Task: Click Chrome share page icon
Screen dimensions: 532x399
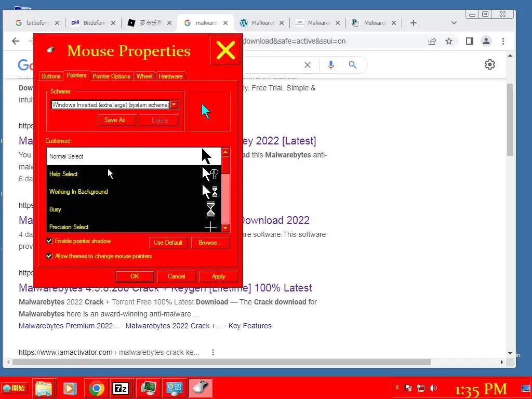Action: 432,41
